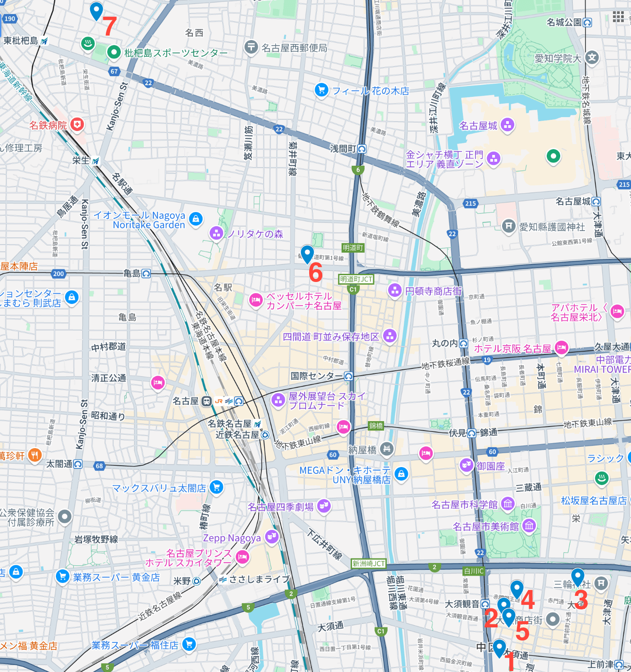Open the 名古屋市美術館 museum icon
Viewport: 631px width, 672px height.
(529, 526)
